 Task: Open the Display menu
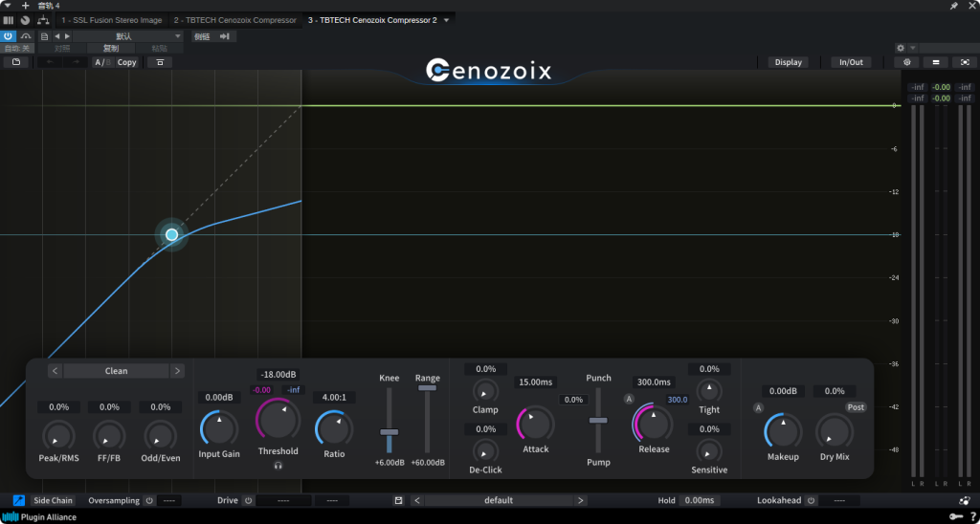pyautogui.click(x=789, y=62)
